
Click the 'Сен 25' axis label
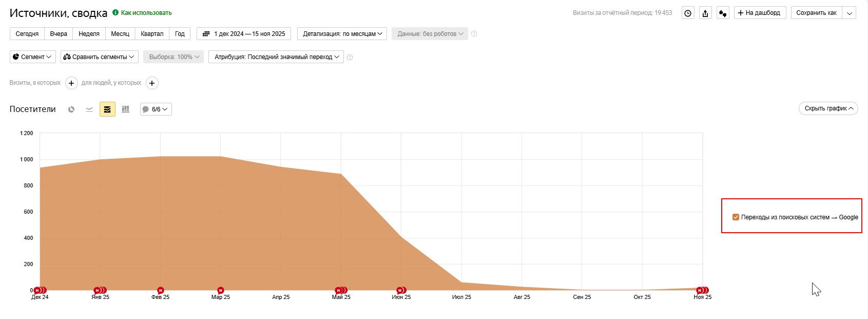(582, 297)
